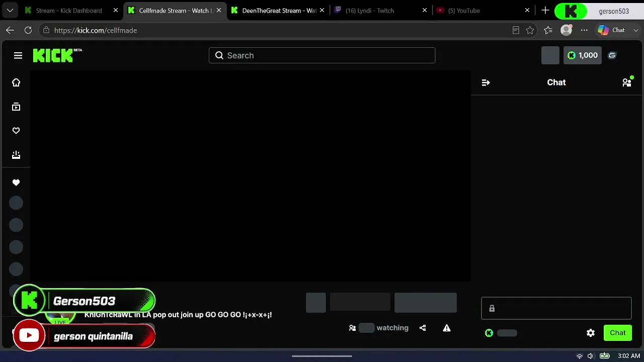The width and height of the screenshot is (644, 362).
Task: Expand the Copilot Chat dropdown arrow
Action: (x=636, y=30)
